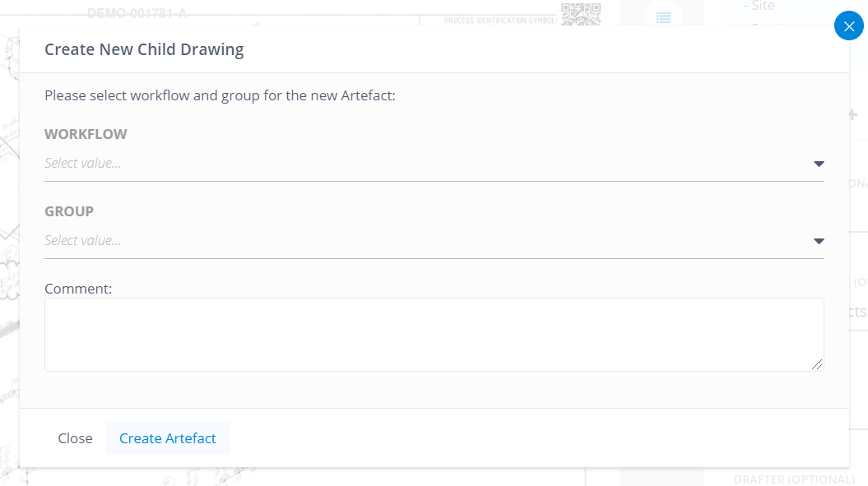Click the GROUP field label
This screenshot has height=486, width=868.
pos(69,211)
